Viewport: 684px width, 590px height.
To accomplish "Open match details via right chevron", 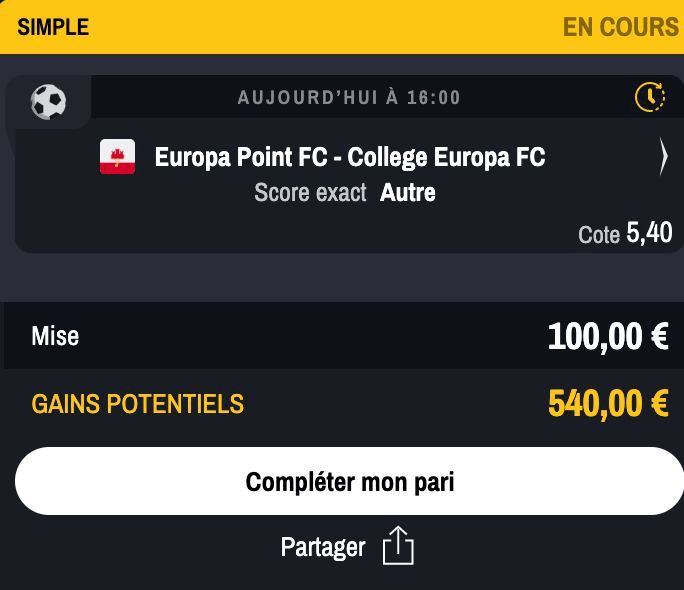I will click(663, 157).
